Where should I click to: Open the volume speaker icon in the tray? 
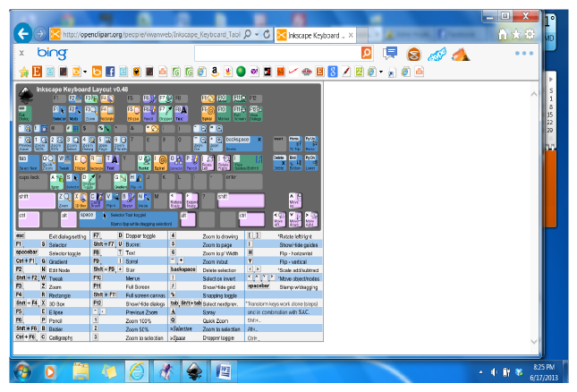point(494,372)
